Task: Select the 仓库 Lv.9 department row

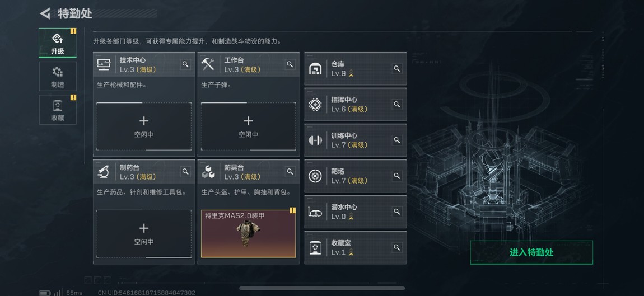Action: [x=355, y=69]
